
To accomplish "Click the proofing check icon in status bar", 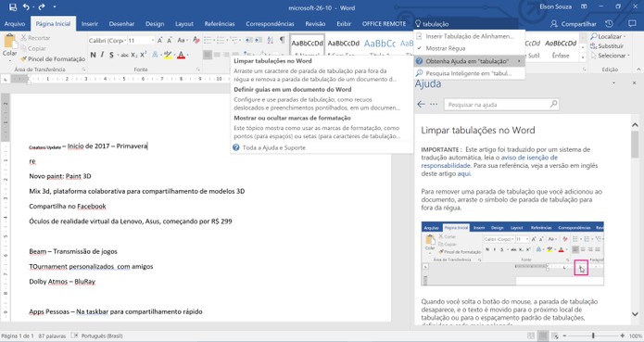I will [75, 336].
